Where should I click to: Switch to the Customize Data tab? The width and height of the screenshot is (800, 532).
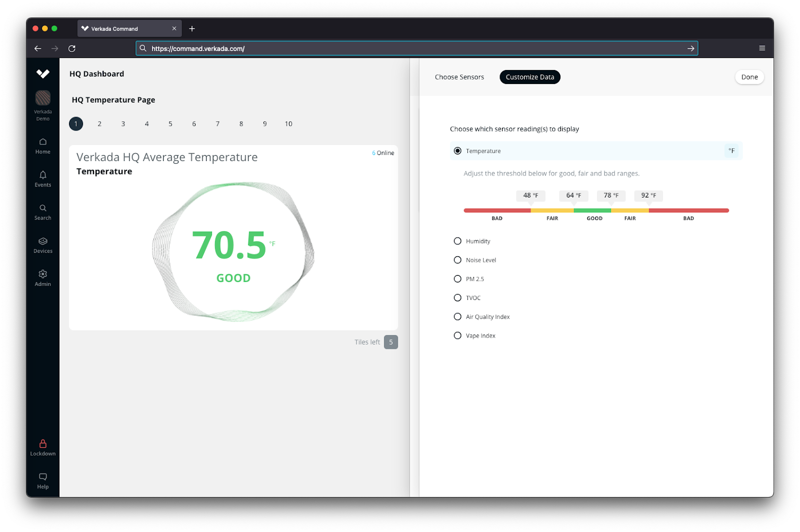pos(529,76)
